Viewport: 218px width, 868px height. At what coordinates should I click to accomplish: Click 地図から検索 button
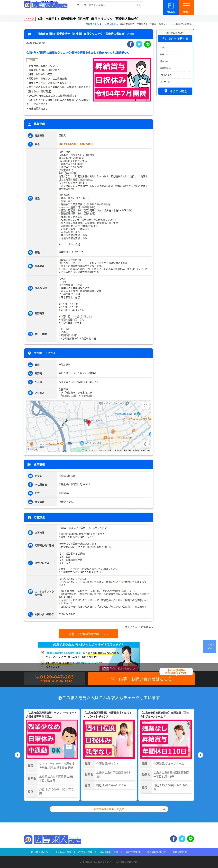click(x=175, y=91)
